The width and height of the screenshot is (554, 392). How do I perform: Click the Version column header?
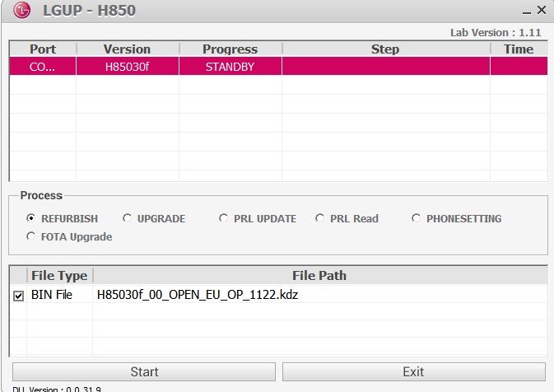(x=128, y=49)
